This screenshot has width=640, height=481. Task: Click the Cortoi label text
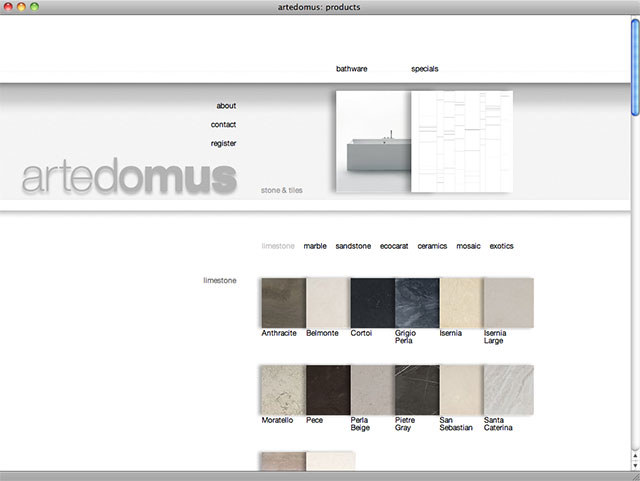pyautogui.click(x=361, y=333)
